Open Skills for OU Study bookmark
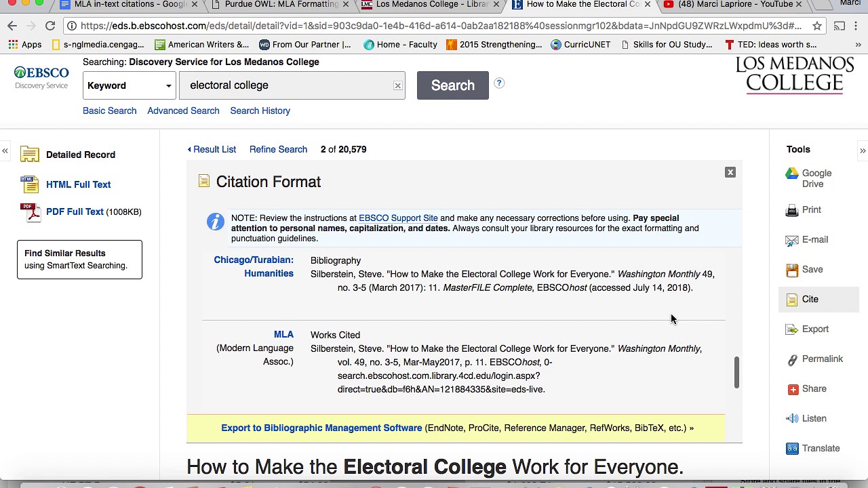The width and height of the screenshot is (868, 488). click(665, 45)
